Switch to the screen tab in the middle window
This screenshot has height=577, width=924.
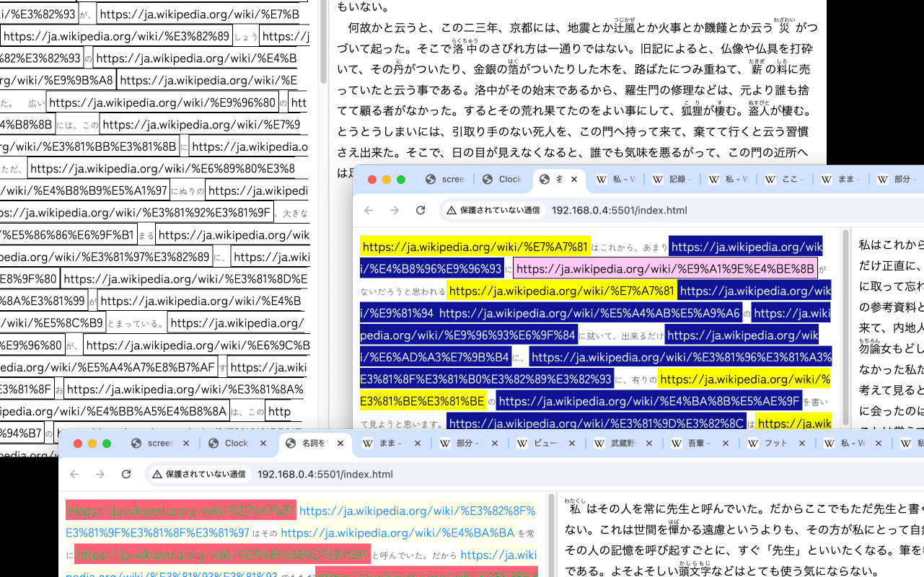pos(445,180)
